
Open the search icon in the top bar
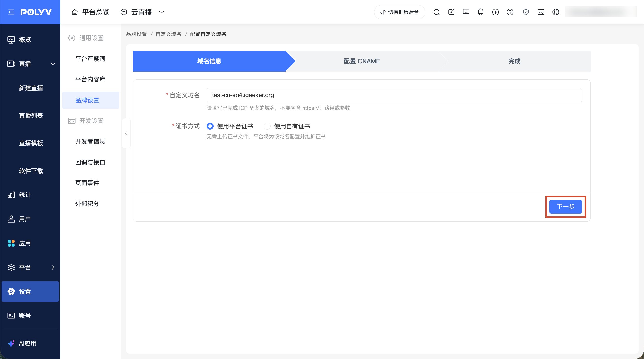(x=436, y=12)
